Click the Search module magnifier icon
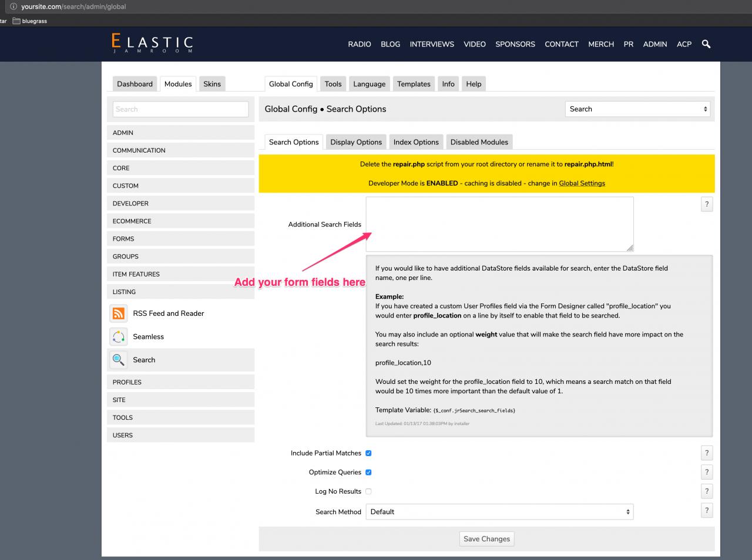 pos(119,360)
